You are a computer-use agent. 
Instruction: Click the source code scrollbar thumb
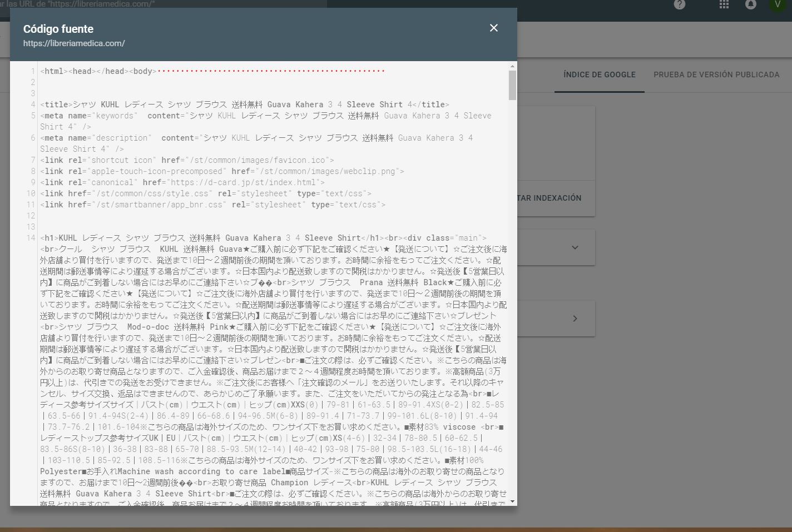click(x=512, y=86)
